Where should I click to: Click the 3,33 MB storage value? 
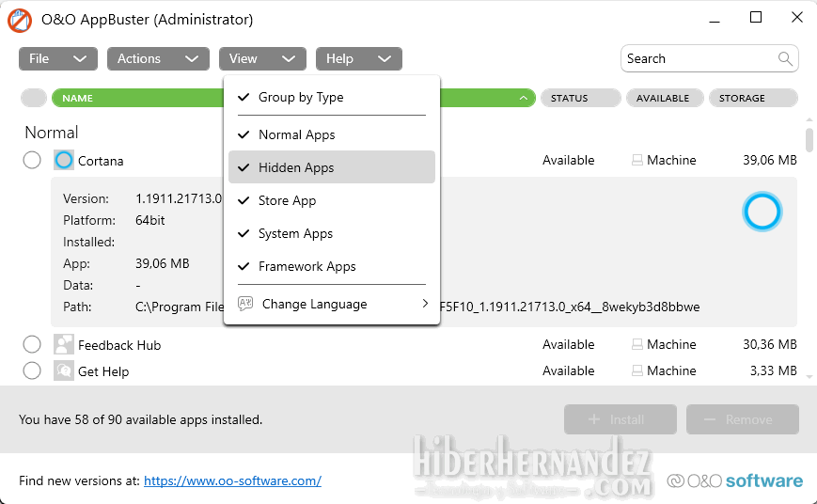[773, 370]
